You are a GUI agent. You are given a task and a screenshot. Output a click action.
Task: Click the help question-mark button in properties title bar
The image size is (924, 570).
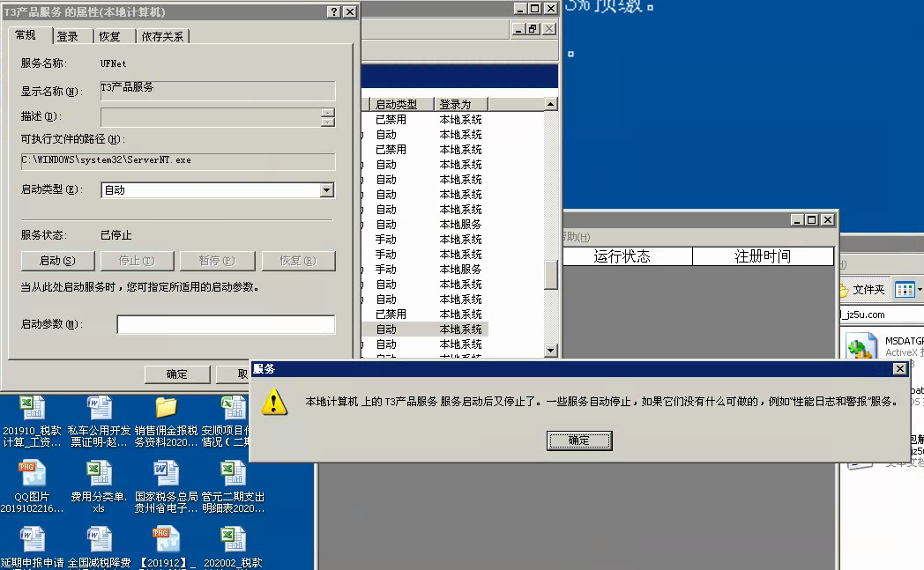(334, 11)
